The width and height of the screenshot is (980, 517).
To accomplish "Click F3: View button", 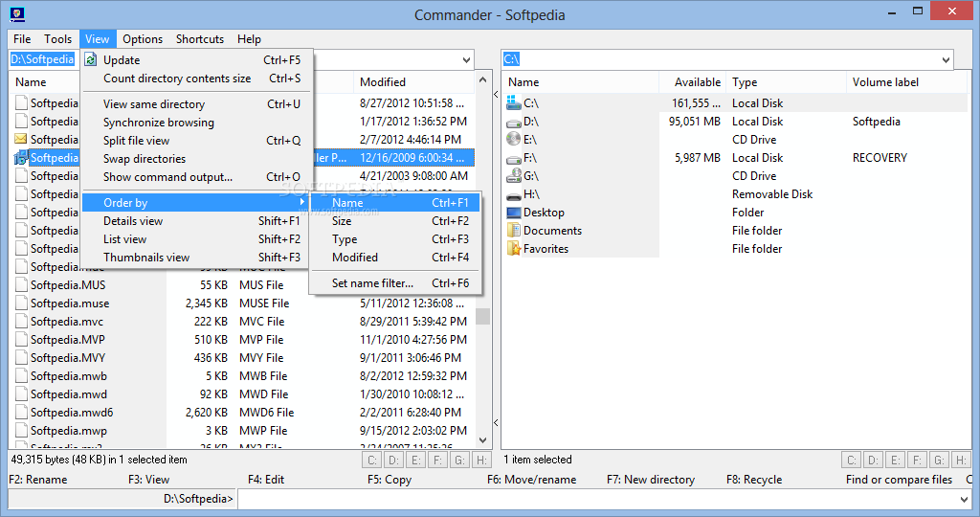I will tap(148, 480).
